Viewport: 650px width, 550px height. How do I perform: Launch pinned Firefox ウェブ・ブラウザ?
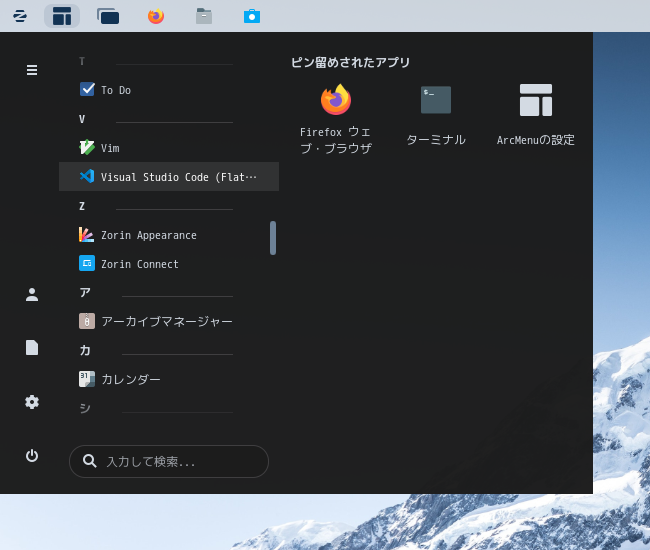tap(336, 119)
